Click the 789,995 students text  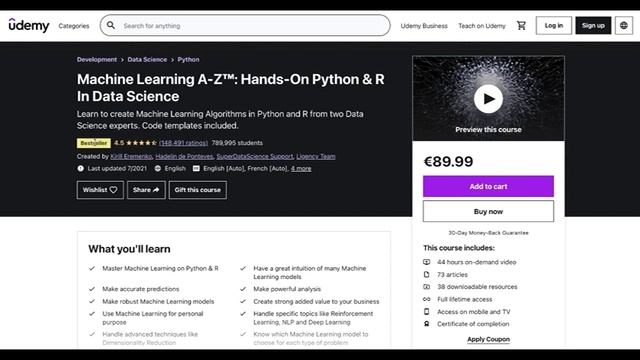coord(237,143)
